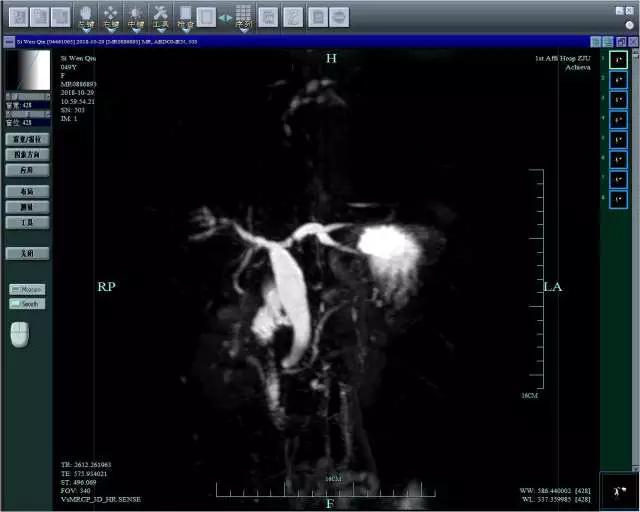
Task: Click the green left-right arrows icon
Action: click(225, 17)
